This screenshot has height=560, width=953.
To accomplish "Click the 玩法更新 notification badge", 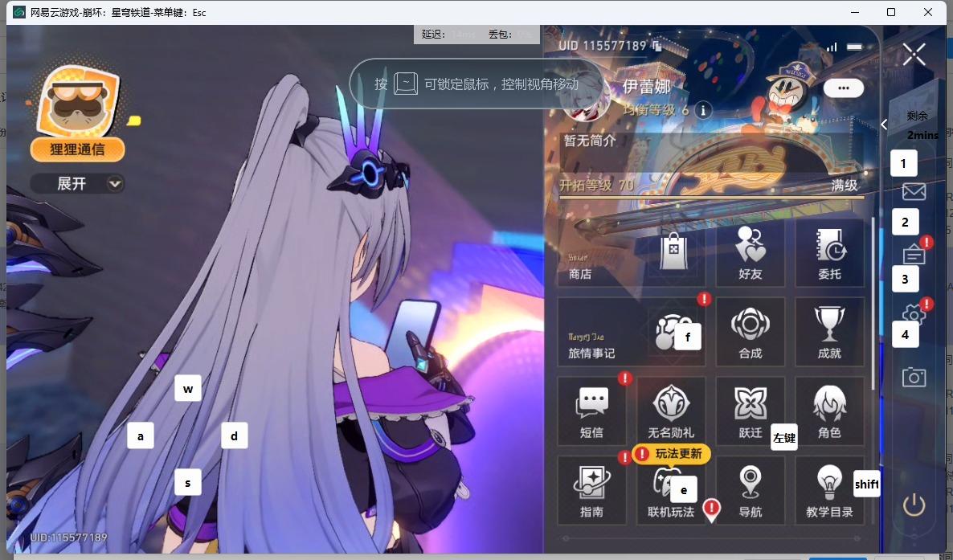I will [671, 454].
